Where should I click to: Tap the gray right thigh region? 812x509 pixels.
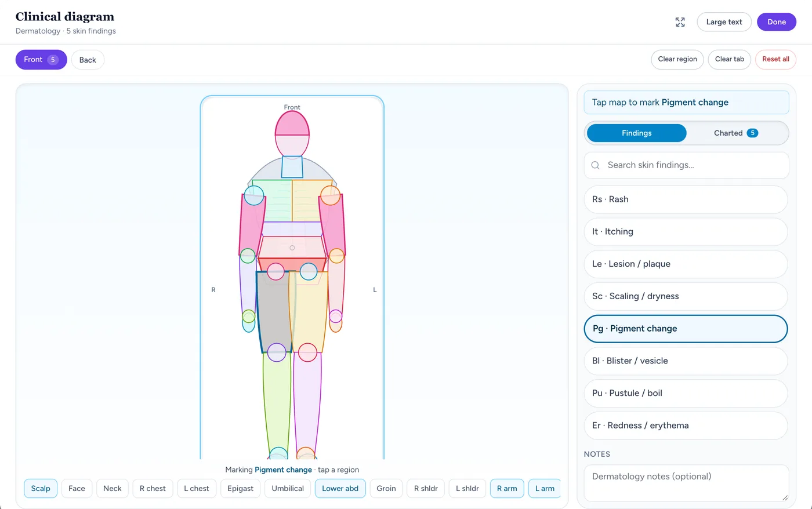pyautogui.click(x=275, y=312)
